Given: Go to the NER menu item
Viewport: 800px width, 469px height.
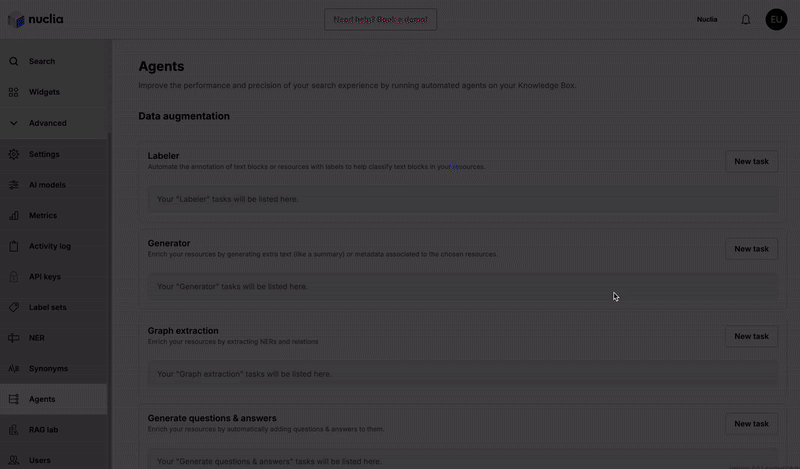Looking at the screenshot, I should pyautogui.click(x=37, y=338).
